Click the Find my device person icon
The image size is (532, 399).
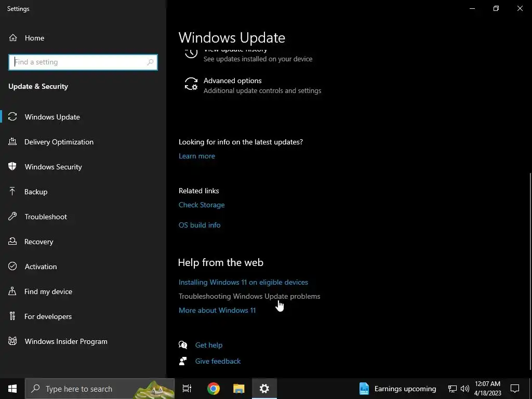(x=12, y=291)
